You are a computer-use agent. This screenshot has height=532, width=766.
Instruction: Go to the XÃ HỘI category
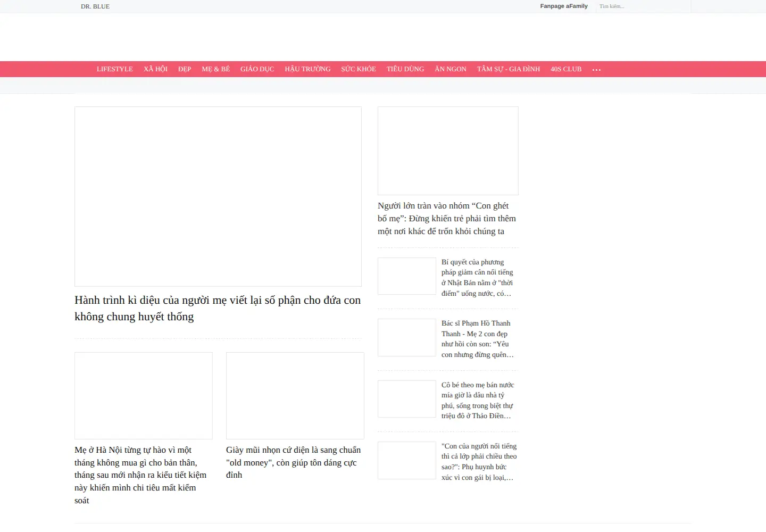pos(155,69)
